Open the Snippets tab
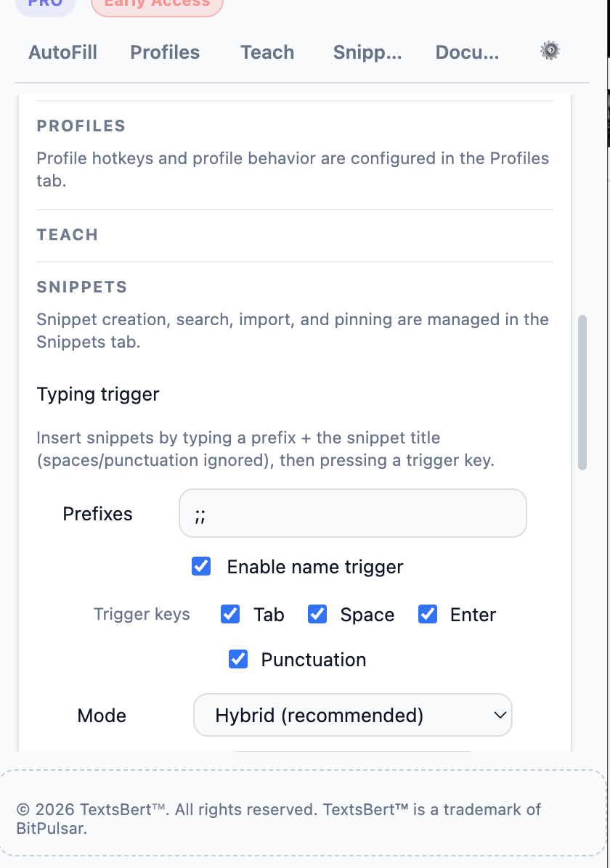The width and height of the screenshot is (610, 868). tap(367, 52)
